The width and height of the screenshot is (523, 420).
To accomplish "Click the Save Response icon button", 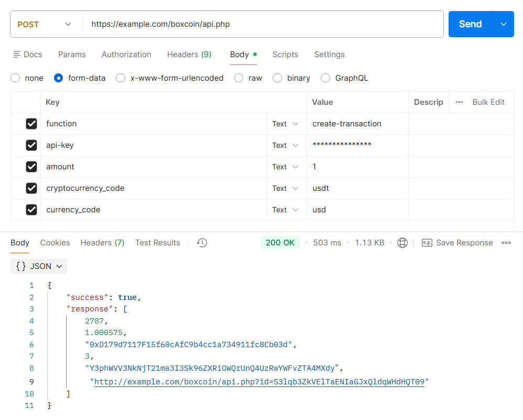I will pos(427,243).
